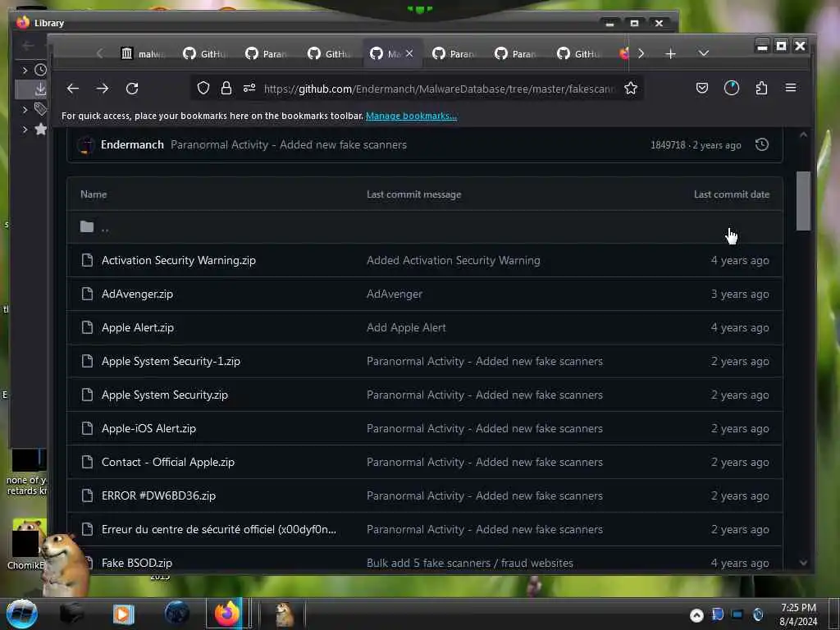Open a new tab with plus icon
Image resolution: width=840 pixels, height=630 pixels.
tap(670, 53)
